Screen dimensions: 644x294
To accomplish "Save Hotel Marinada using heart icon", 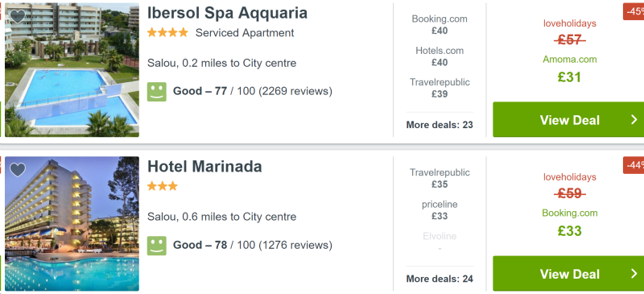I will (18, 170).
